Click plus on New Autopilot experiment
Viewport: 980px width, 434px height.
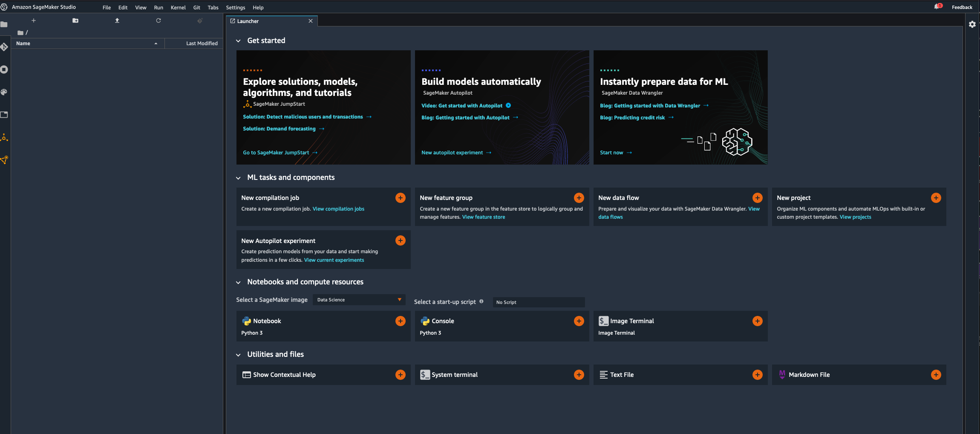[401, 240]
